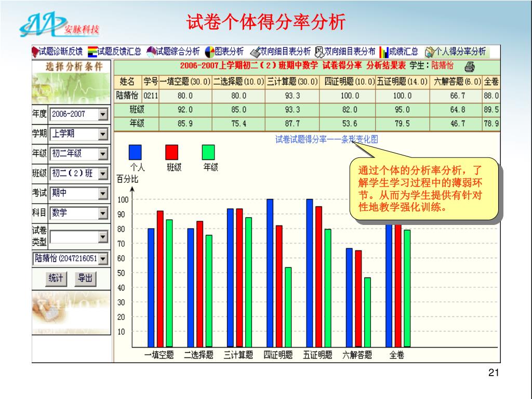Image resolution: width=532 pixels, height=399 pixels.
Task: Open 试题反馈汇总 striped icon
Action: (92, 51)
